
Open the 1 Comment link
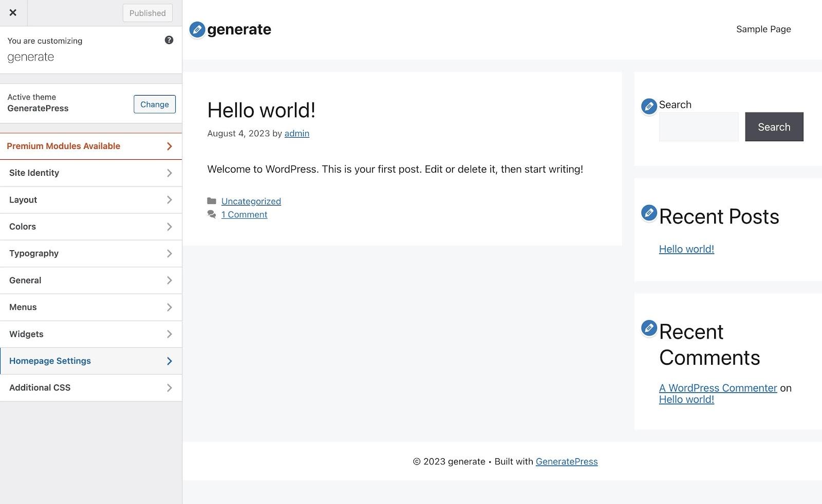pos(244,215)
